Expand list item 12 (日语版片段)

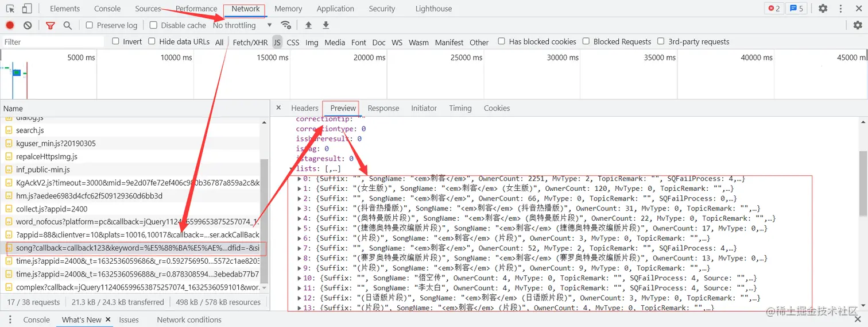(x=300, y=298)
